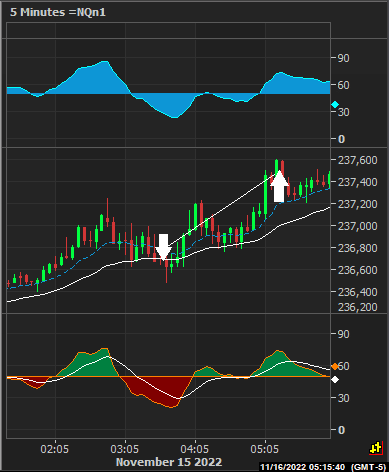Click the 30 label on the green-red oscillator axis
Image resolution: width=389 pixels, height=472 pixels.
pyautogui.click(x=344, y=398)
